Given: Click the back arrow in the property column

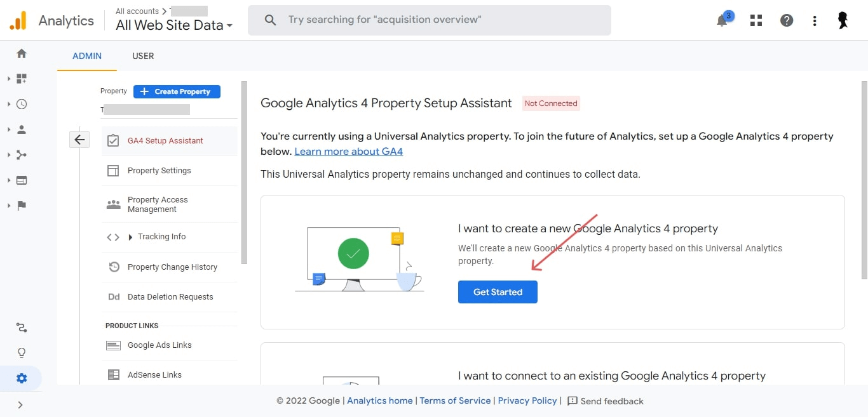Looking at the screenshot, I should point(79,140).
